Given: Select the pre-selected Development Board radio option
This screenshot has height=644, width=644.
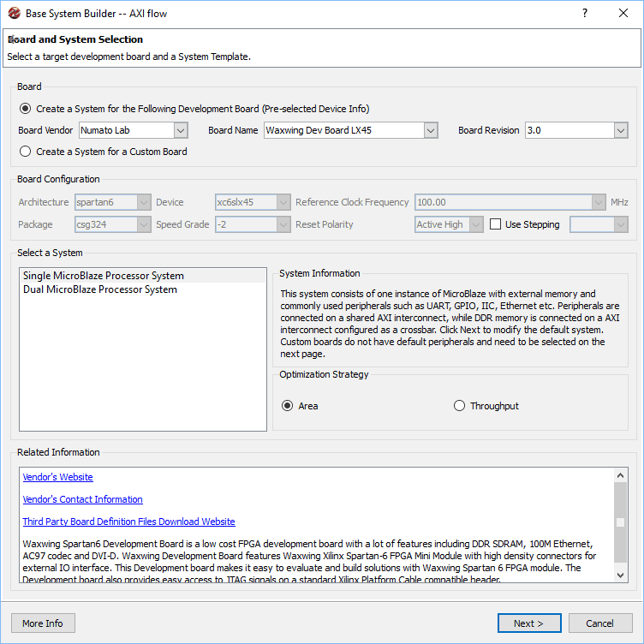Looking at the screenshot, I should [x=26, y=109].
